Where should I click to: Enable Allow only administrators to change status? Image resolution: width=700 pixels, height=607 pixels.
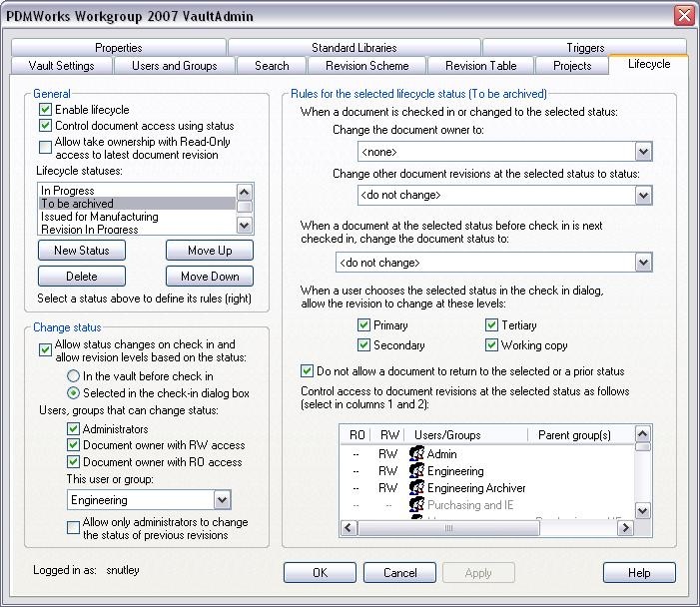(73, 527)
